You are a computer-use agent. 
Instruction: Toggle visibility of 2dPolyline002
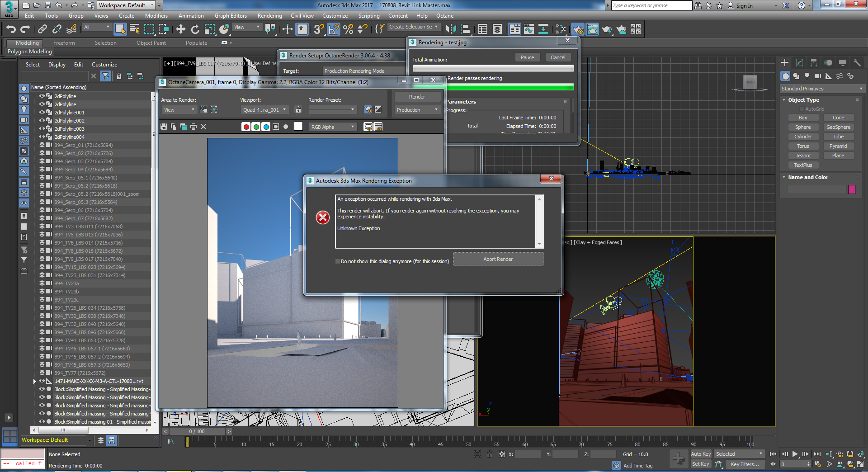[42, 121]
